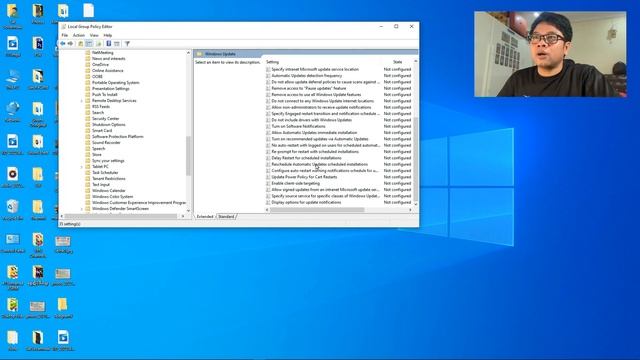Screen dimensions: 640x360
Task: Select 'Automatic Updates detection frequency' policy
Action: coord(307,76)
